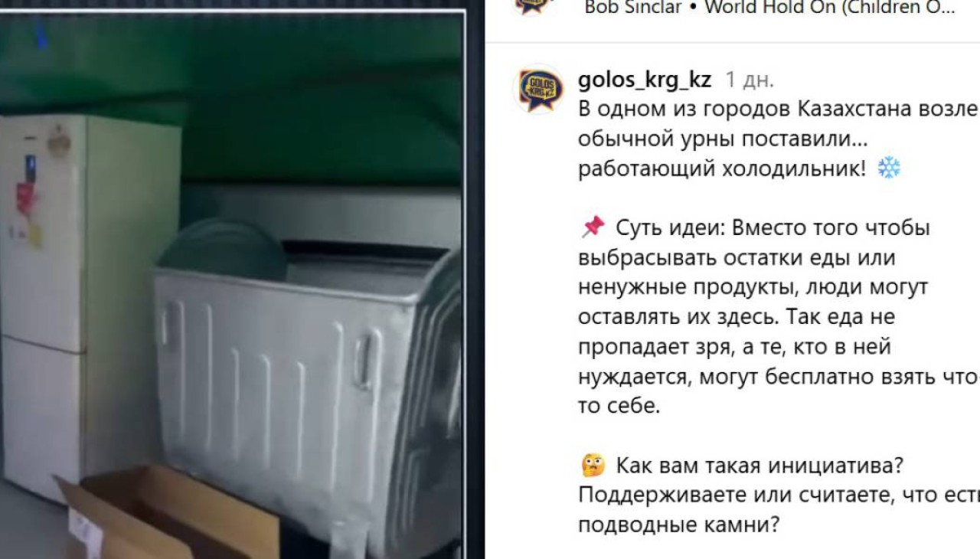The image size is (980, 559).
Task: Click the text подводные камни? in the caption
Action: click(x=678, y=525)
